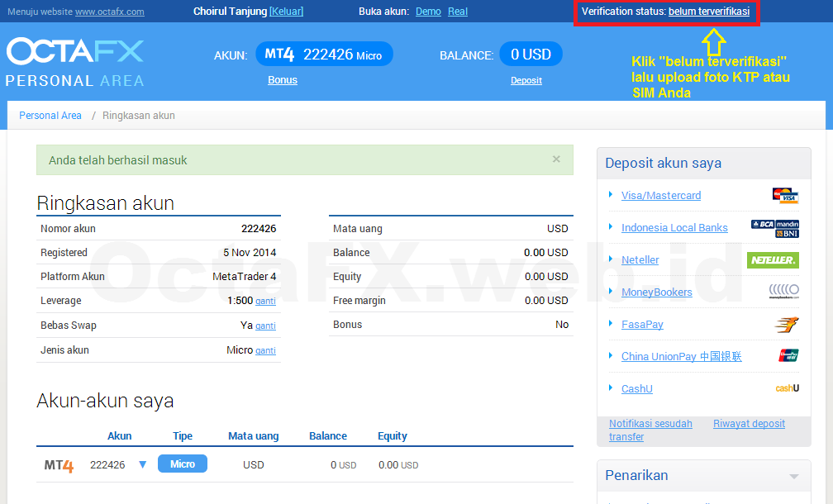Open a Real account link
The width and height of the screenshot is (833, 504).
(x=458, y=11)
